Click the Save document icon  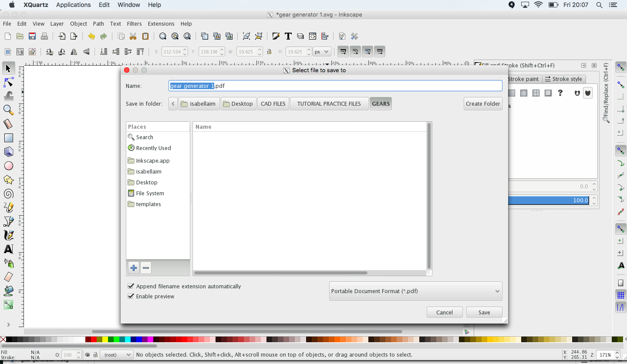click(32, 36)
